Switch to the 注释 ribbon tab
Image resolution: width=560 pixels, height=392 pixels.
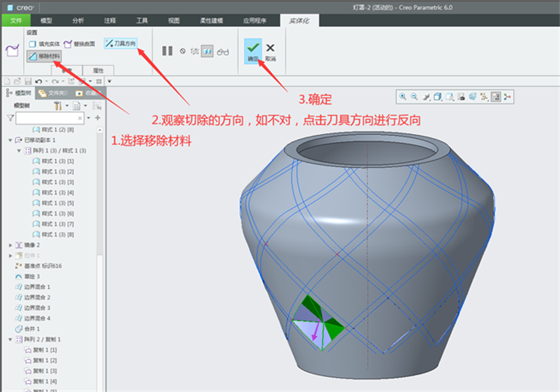pyautogui.click(x=110, y=20)
